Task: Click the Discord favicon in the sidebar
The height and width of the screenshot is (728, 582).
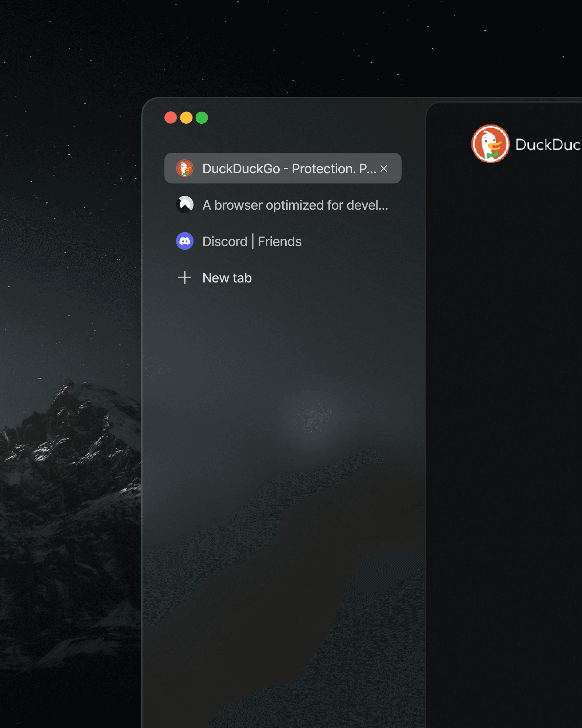Action: click(x=185, y=241)
